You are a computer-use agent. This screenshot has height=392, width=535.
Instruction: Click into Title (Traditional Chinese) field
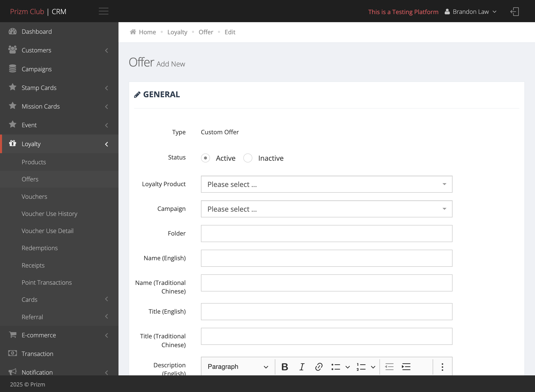pyautogui.click(x=326, y=336)
